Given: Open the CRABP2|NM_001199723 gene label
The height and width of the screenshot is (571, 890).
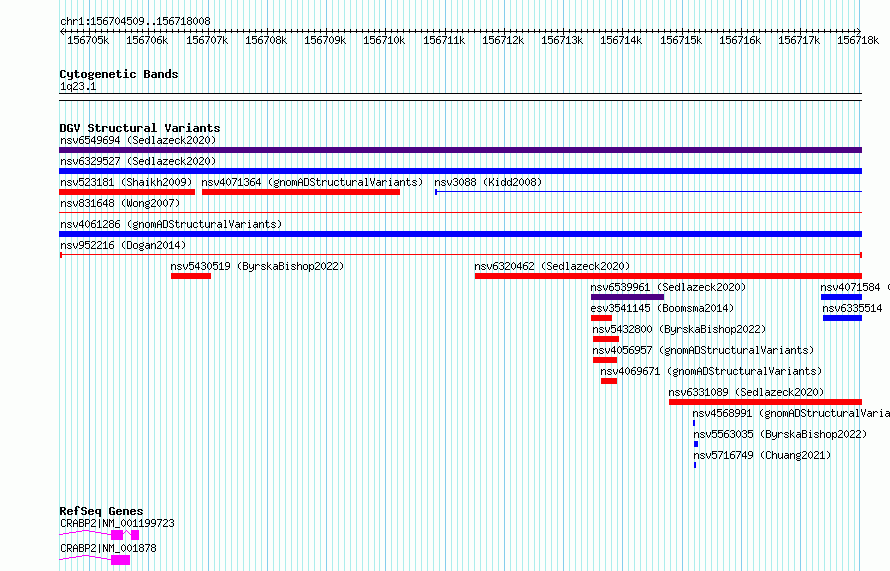Looking at the screenshot, I should 117,523.
